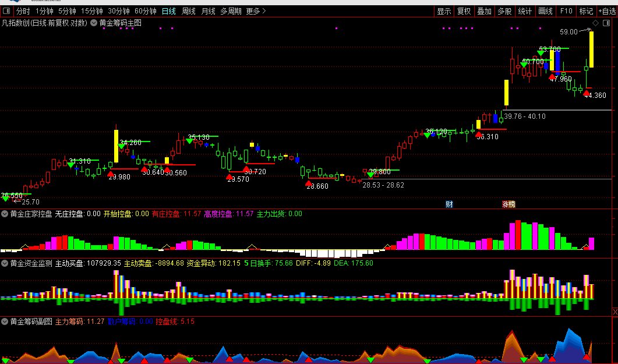Screen dimensions: 618x364
Task: Click the 资金异动: 182.15 value
Action: [213, 263]
